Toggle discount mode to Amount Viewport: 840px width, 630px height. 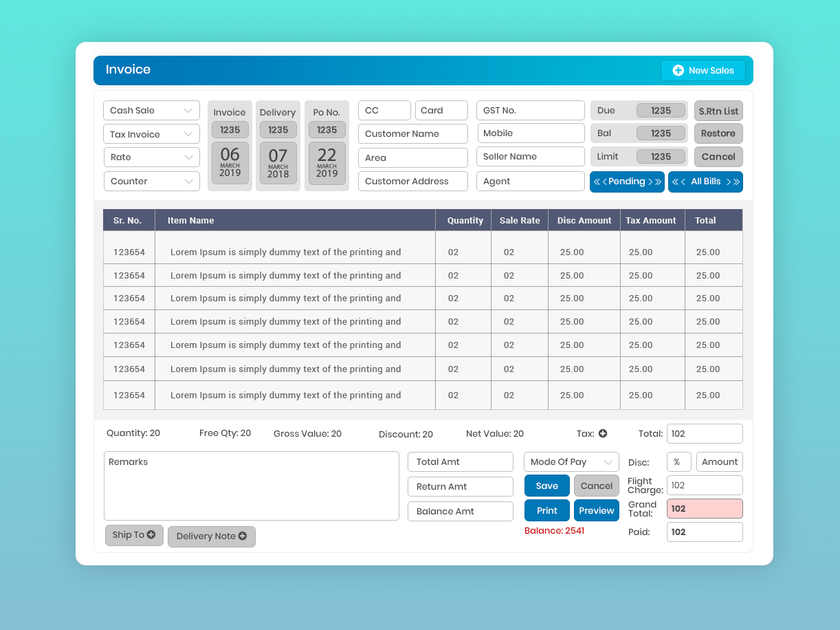click(719, 461)
